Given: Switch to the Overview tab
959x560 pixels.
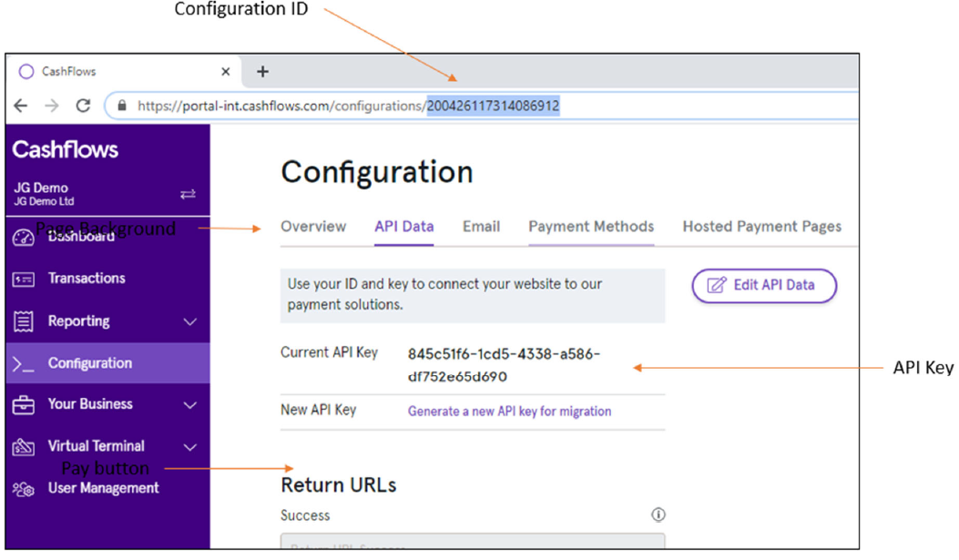Looking at the screenshot, I should point(313,227).
